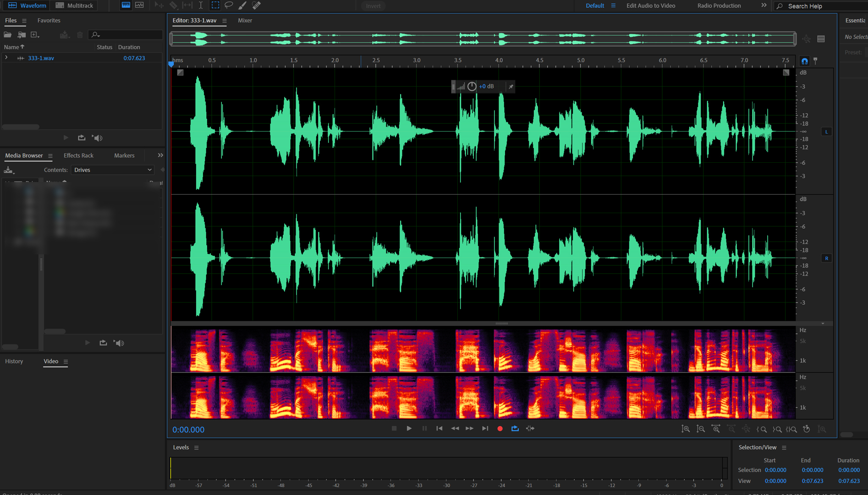Expand the 333-1.wav file entry
Image resolution: width=868 pixels, height=495 pixels.
6,58
